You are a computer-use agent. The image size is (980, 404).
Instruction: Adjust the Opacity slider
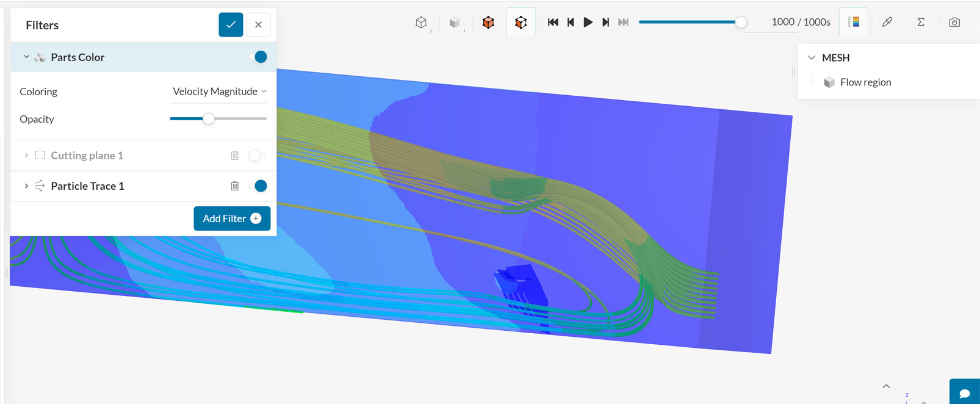(x=209, y=119)
